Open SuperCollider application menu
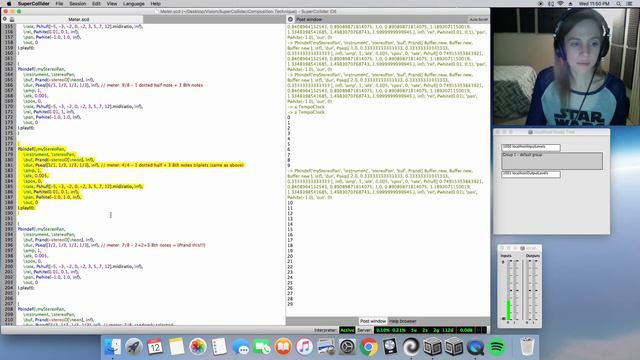The width and height of the screenshot is (640, 360). 33,4
